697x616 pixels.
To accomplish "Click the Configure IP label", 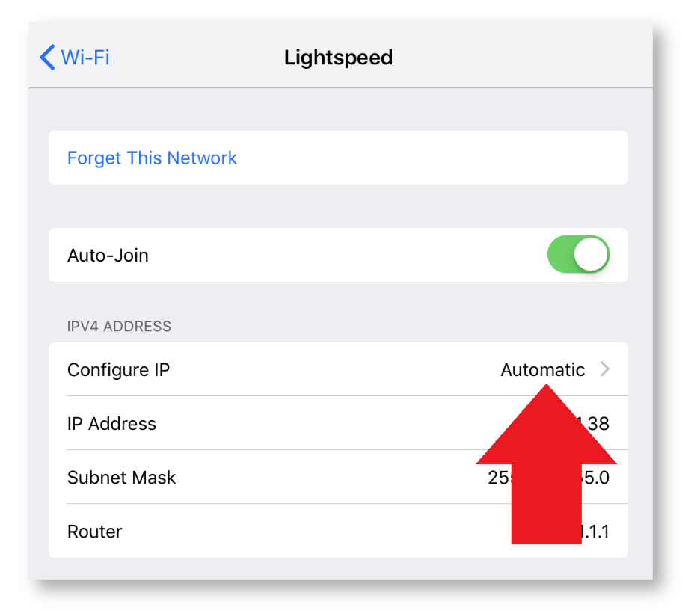I will click(119, 370).
